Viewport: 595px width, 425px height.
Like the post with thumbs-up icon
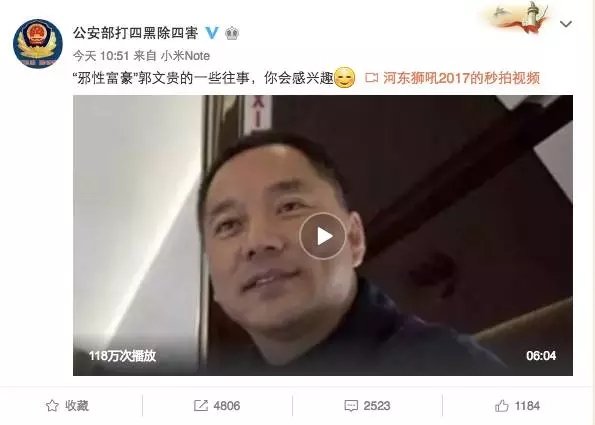point(501,406)
